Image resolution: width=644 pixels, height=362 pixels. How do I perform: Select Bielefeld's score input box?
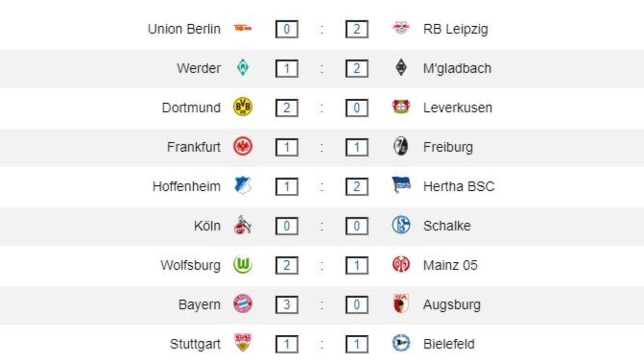(x=357, y=344)
